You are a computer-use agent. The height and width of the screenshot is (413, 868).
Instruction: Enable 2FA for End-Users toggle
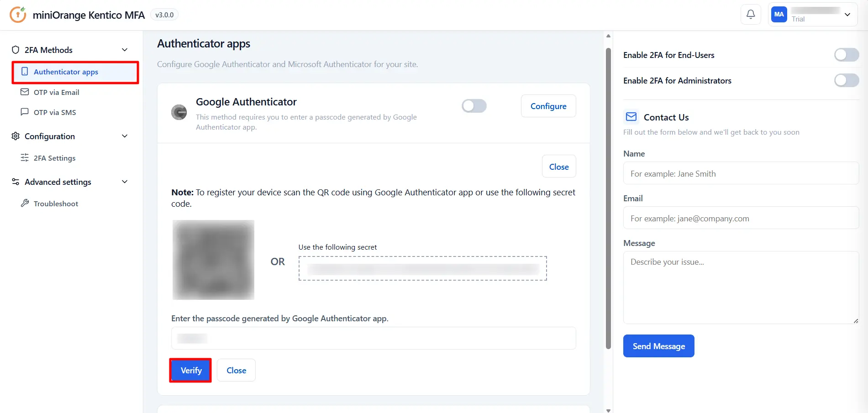click(x=847, y=55)
